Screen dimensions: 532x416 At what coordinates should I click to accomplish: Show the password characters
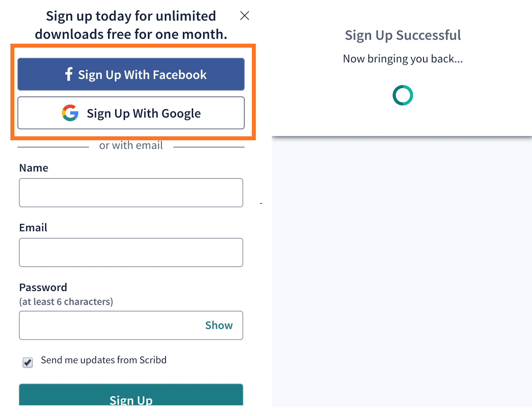219,325
